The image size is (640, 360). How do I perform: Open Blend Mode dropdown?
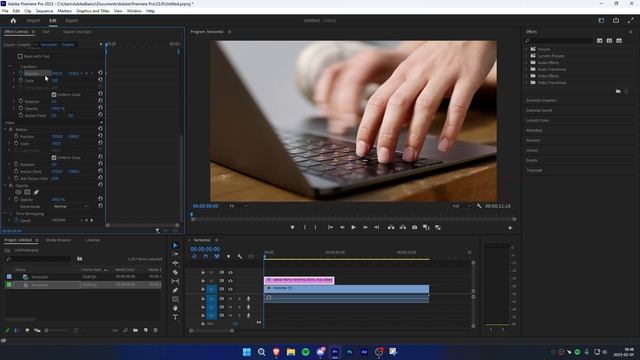pos(70,207)
